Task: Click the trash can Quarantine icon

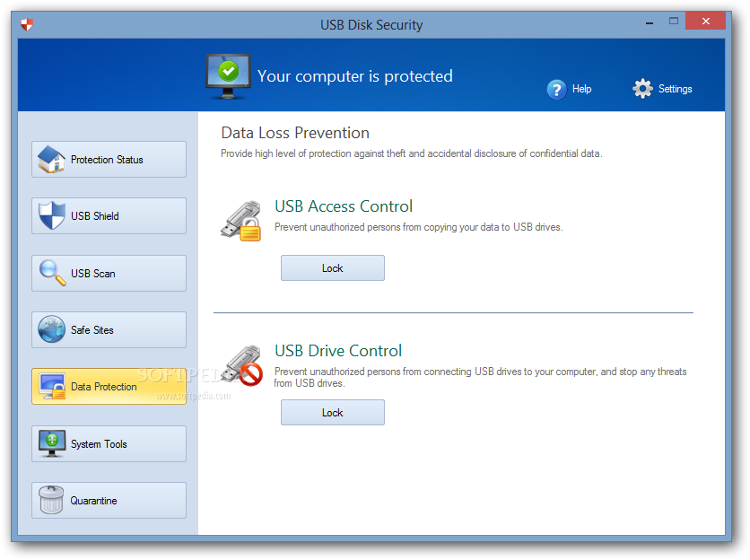Action: 51,500
